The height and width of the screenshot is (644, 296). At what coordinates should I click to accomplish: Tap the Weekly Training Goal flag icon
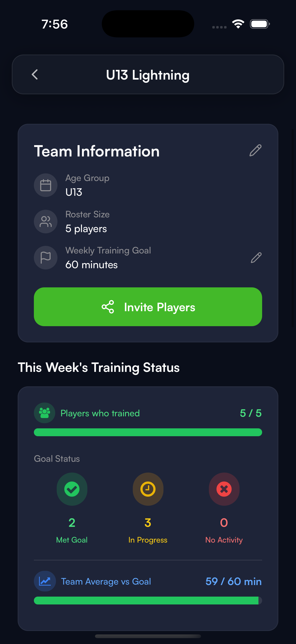tap(46, 257)
